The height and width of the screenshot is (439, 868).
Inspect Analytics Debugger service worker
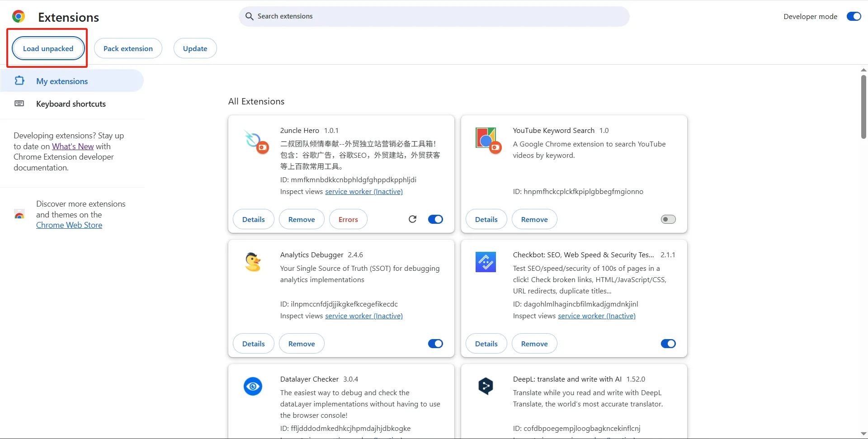[x=364, y=316]
